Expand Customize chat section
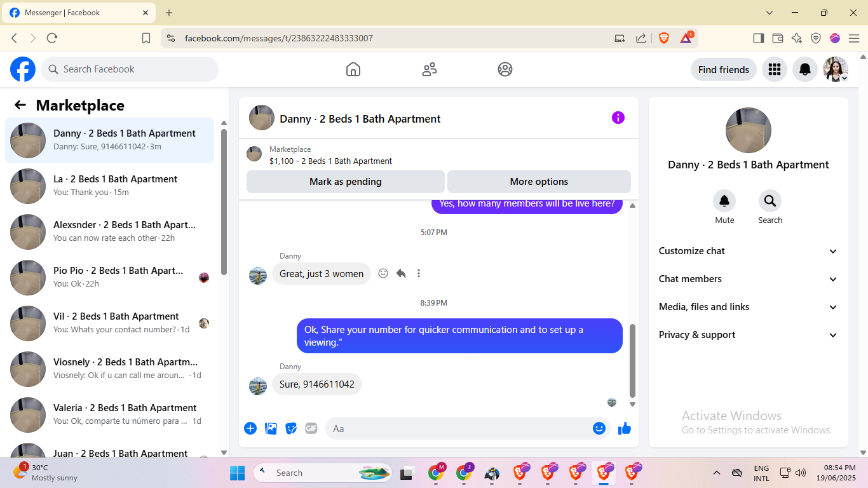Image resolution: width=868 pixels, height=488 pixels. (749, 251)
